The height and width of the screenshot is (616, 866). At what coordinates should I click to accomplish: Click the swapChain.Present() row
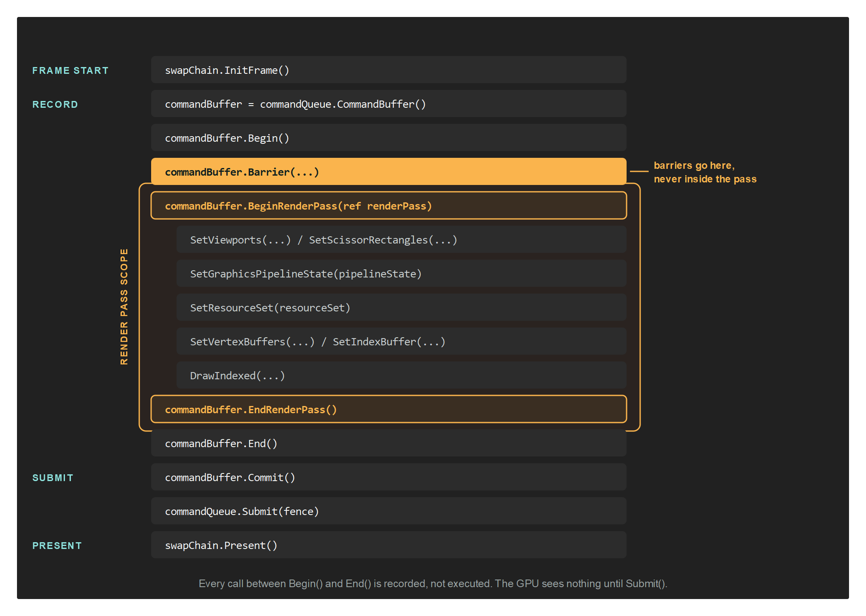pos(388,545)
